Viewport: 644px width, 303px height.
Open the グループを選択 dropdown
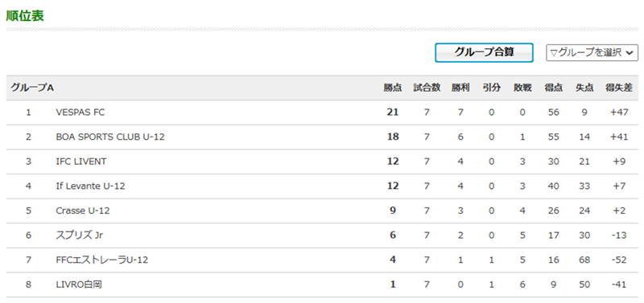click(592, 53)
